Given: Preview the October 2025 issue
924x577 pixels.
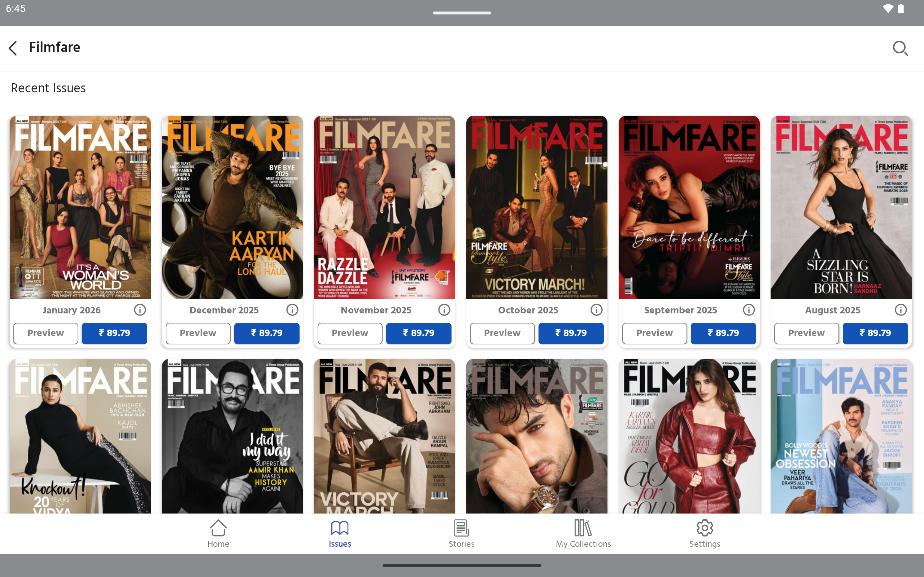Looking at the screenshot, I should point(502,333).
